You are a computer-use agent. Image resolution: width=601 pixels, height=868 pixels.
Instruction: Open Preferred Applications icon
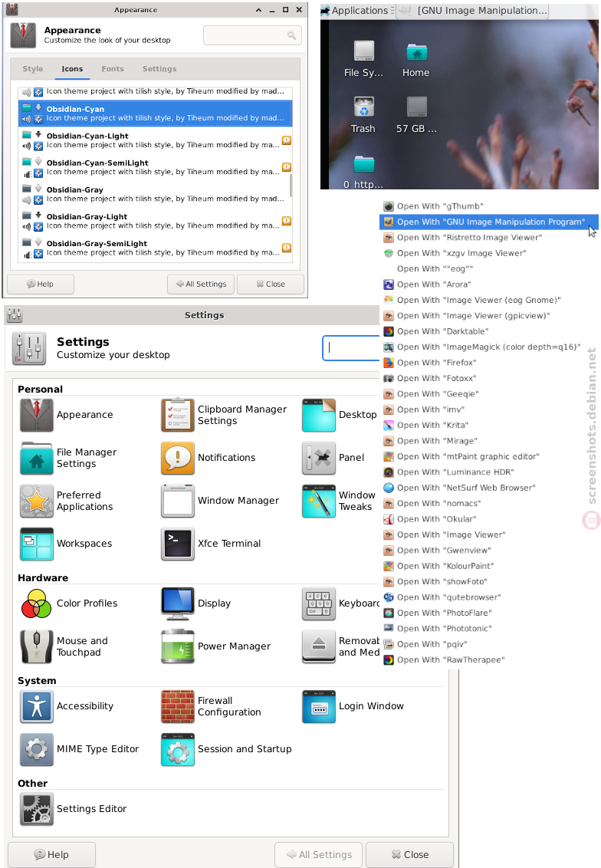tap(37, 501)
